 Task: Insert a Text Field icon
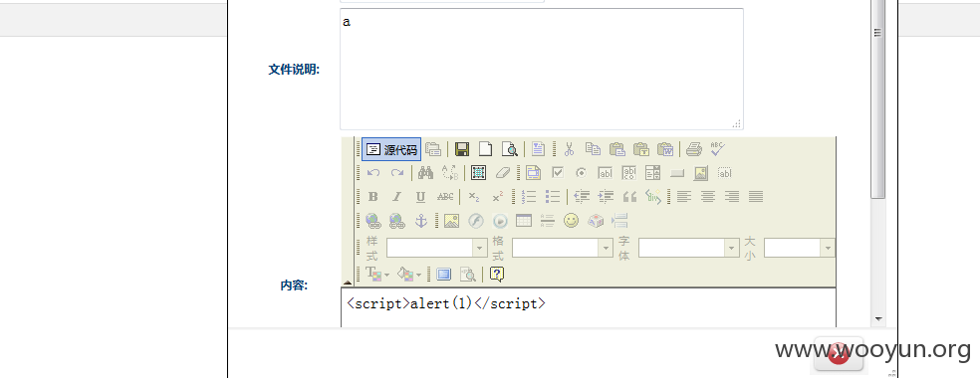pyautogui.click(x=605, y=173)
